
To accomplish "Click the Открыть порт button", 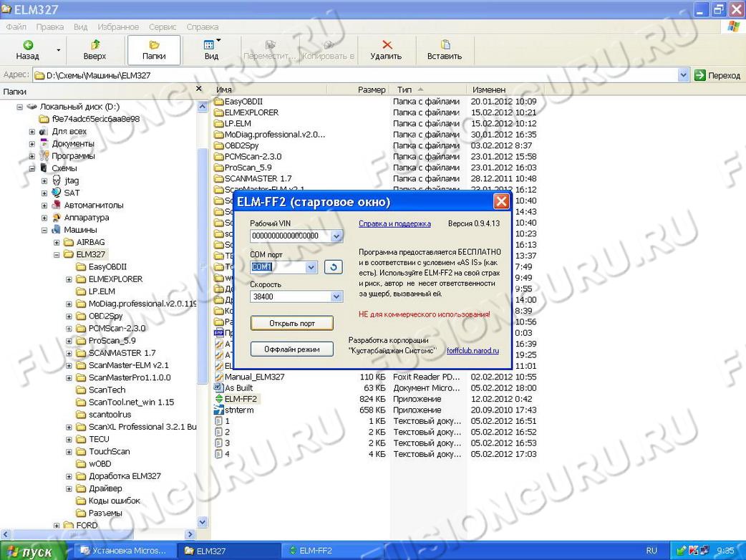I will [291, 323].
